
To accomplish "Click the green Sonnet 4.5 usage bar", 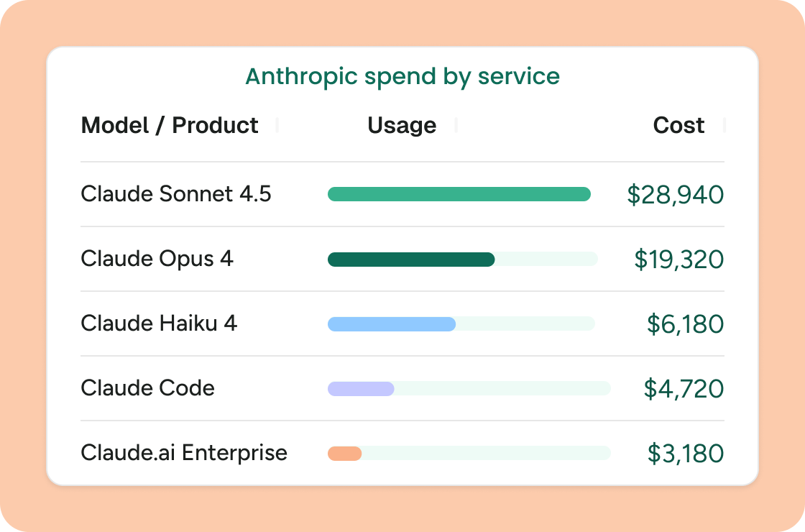I will coord(459,194).
